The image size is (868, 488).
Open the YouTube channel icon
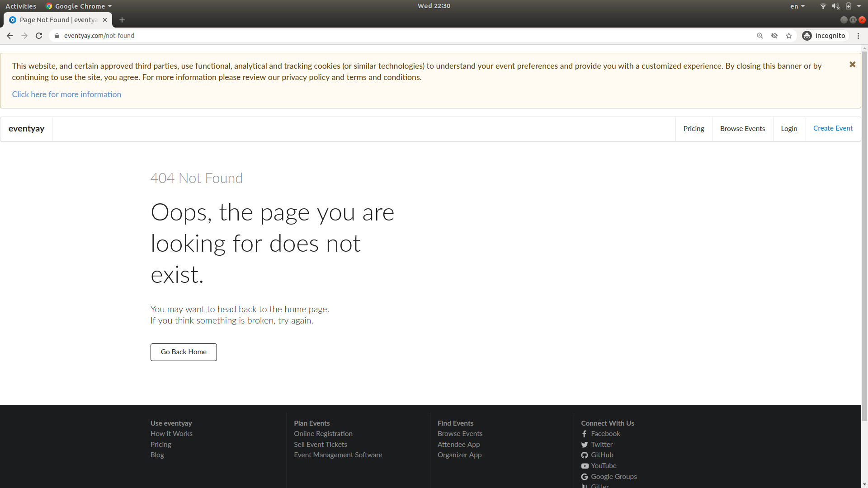pos(584,466)
